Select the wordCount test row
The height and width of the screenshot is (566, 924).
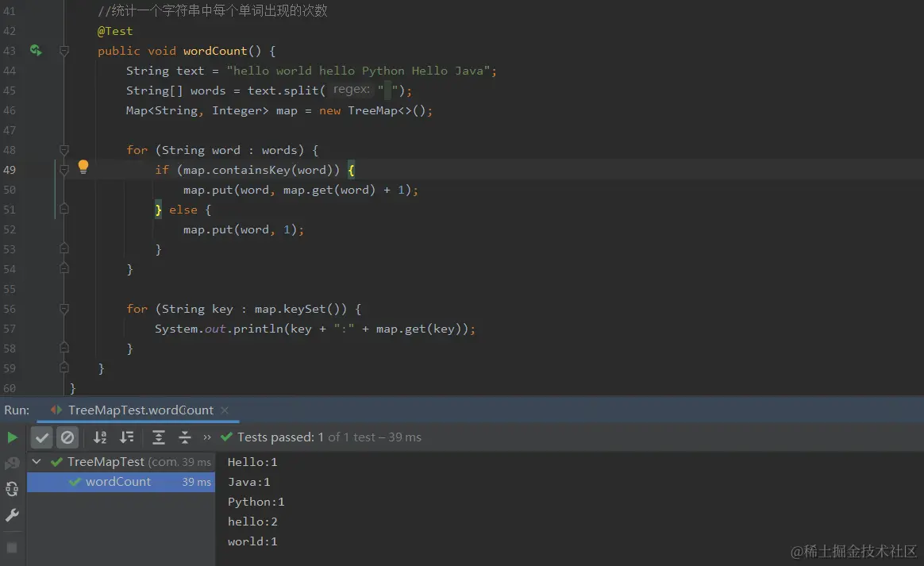tap(121, 482)
